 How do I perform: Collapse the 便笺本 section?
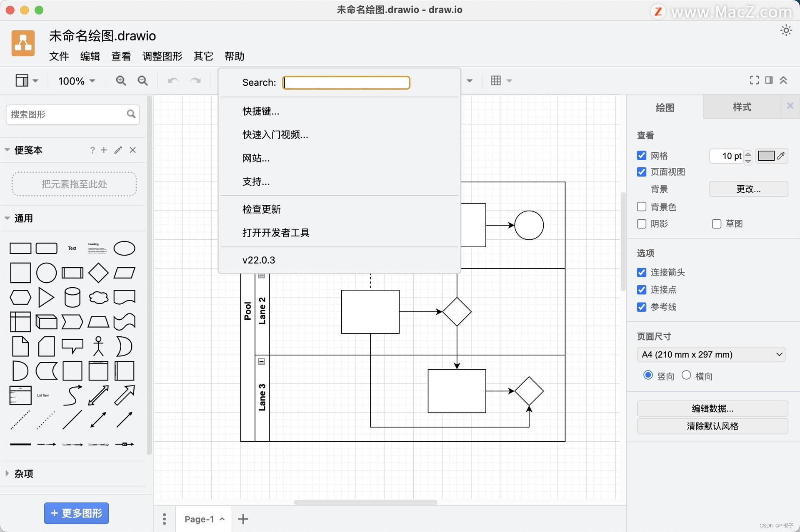[x=7, y=150]
